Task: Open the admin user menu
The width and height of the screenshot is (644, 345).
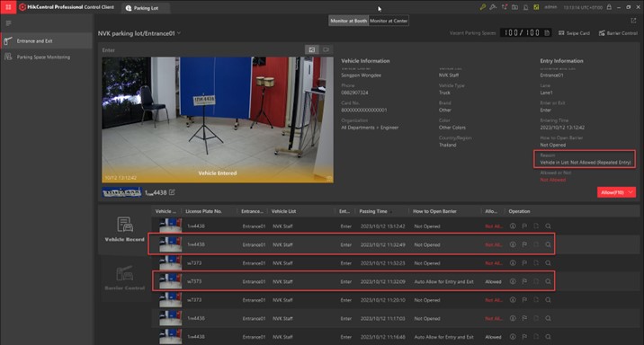Action: tap(550, 7)
